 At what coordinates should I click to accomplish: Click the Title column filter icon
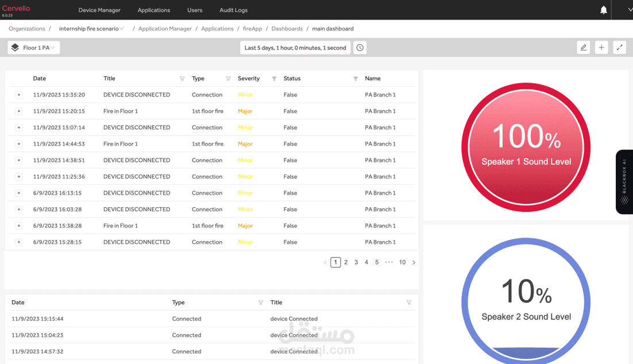[x=182, y=79]
